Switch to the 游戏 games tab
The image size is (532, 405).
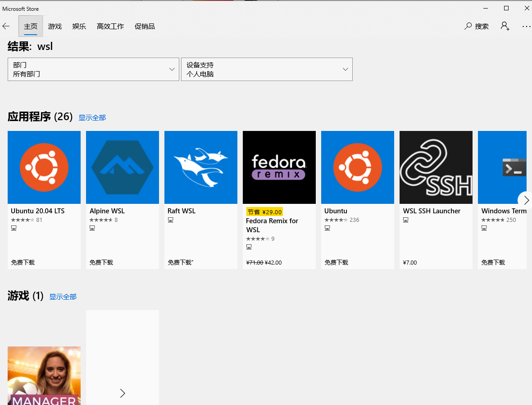click(55, 26)
